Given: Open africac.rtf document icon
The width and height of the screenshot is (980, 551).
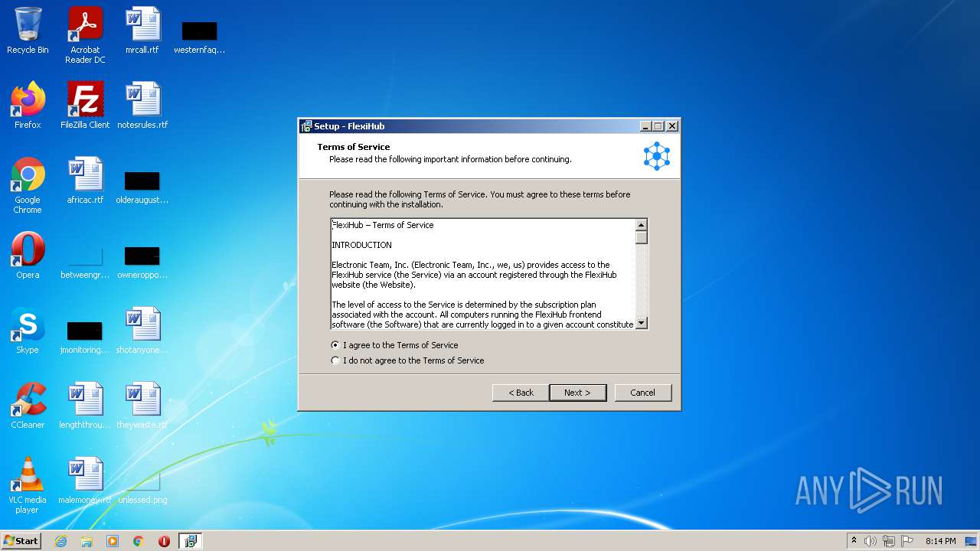Looking at the screenshot, I should click(x=85, y=181).
